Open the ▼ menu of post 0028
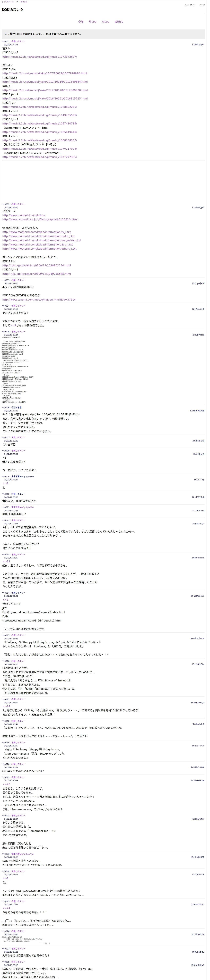Screen dimensions: 210x980 3,962
